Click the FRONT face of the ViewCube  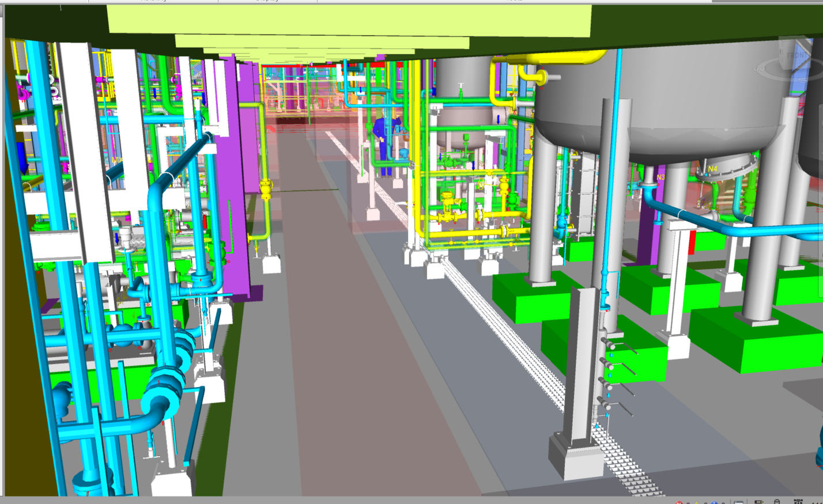(797, 56)
